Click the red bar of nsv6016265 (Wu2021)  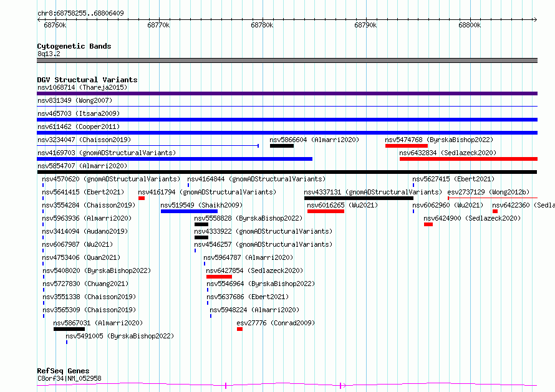click(326, 211)
